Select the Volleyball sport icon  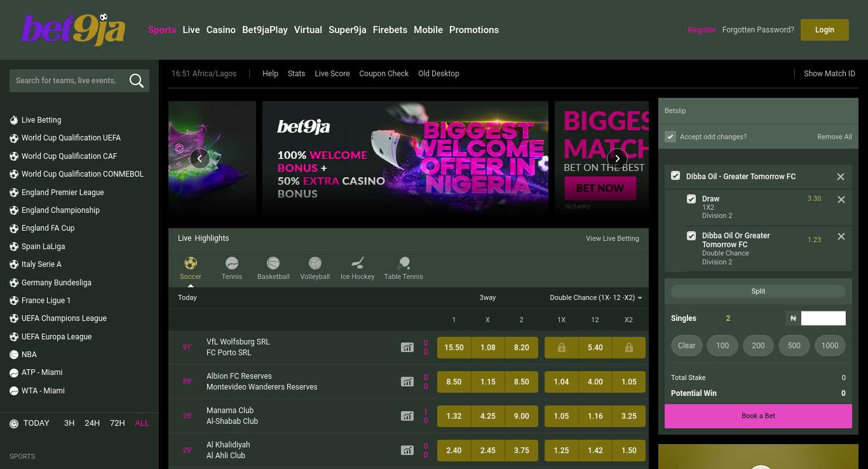315,268
